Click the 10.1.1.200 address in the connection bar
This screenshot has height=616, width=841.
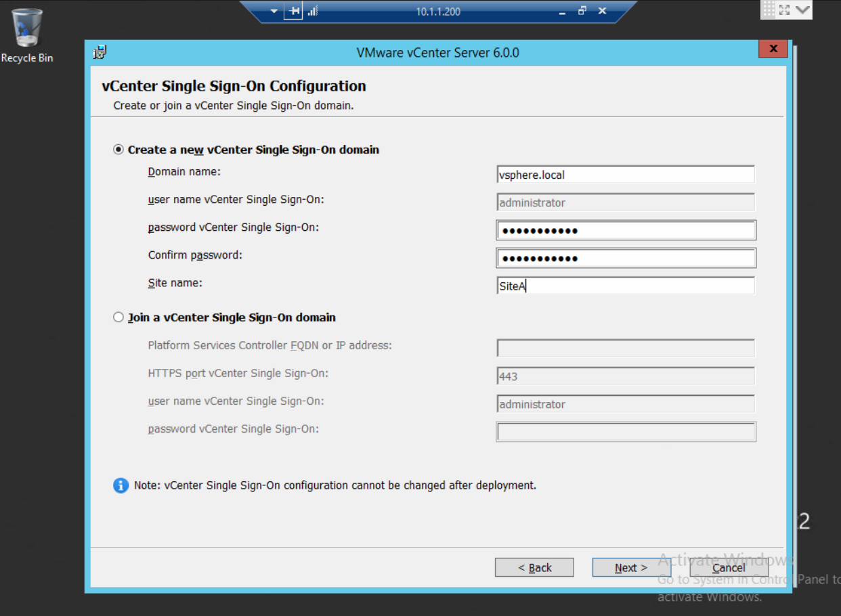(x=438, y=12)
